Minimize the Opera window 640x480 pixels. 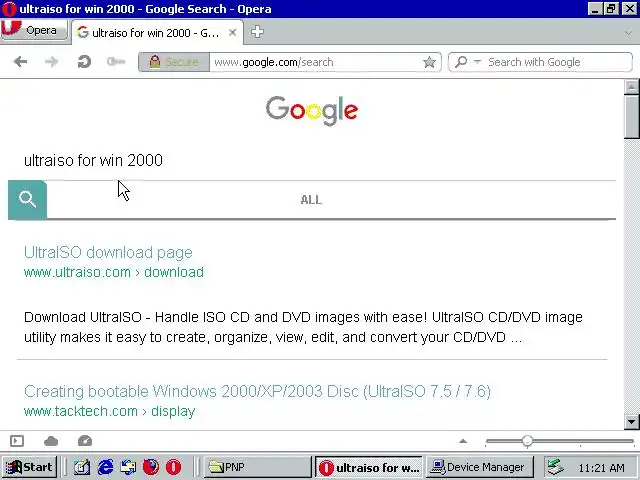[596, 9]
